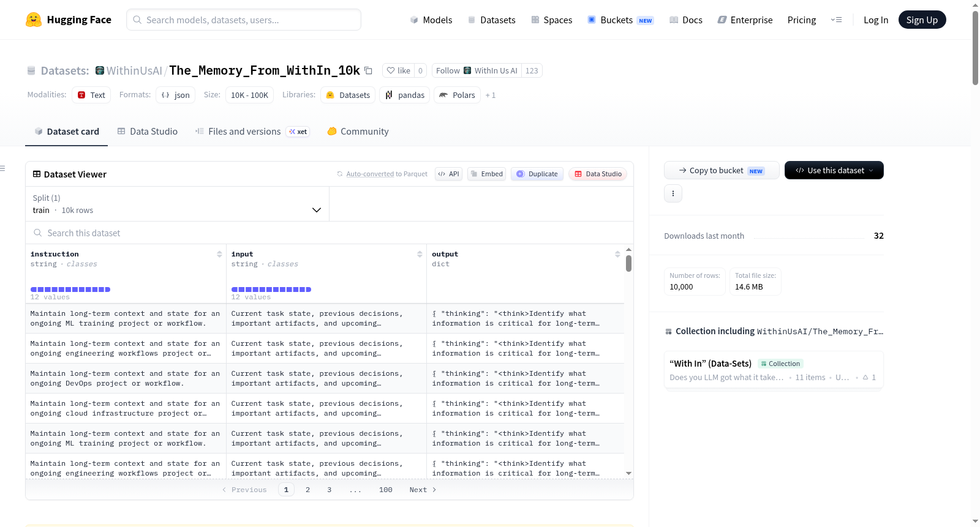Open the Enterprise page

tap(745, 20)
